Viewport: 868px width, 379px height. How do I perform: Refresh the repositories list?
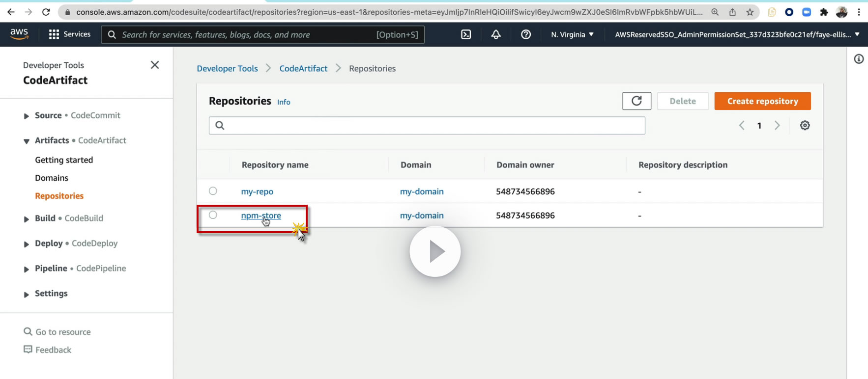coord(637,101)
